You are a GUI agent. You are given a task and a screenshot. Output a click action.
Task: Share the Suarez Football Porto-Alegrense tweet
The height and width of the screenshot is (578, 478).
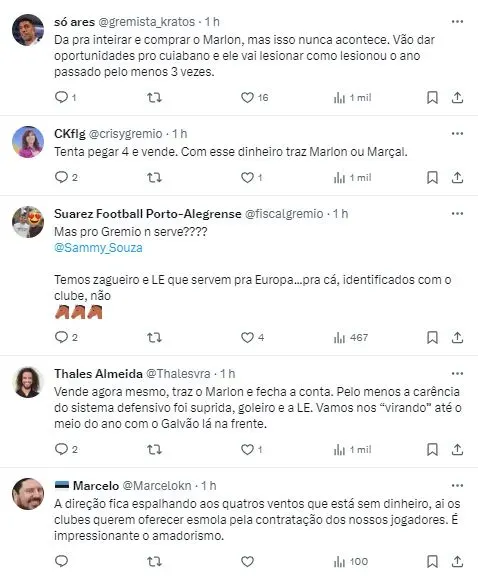pos(457,337)
